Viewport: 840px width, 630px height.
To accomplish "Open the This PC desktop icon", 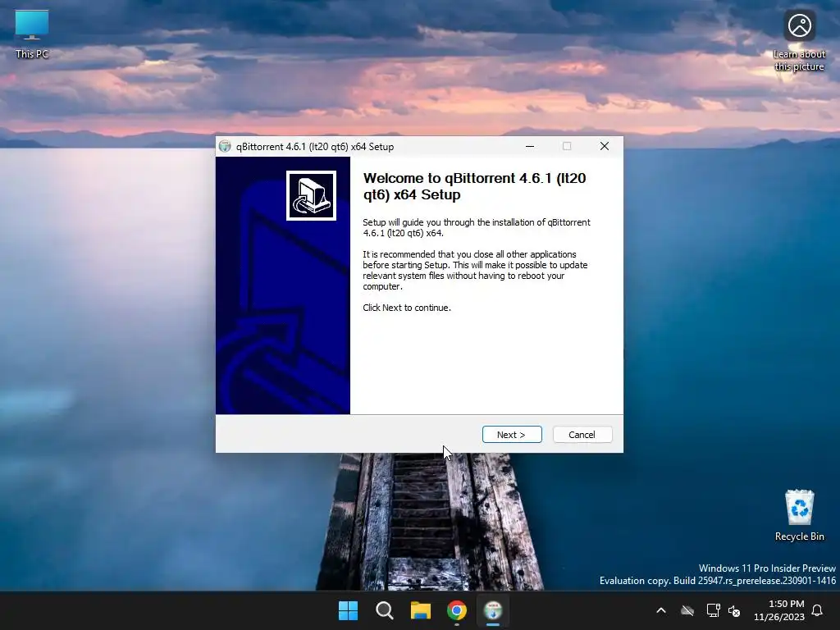I will click(x=32, y=34).
